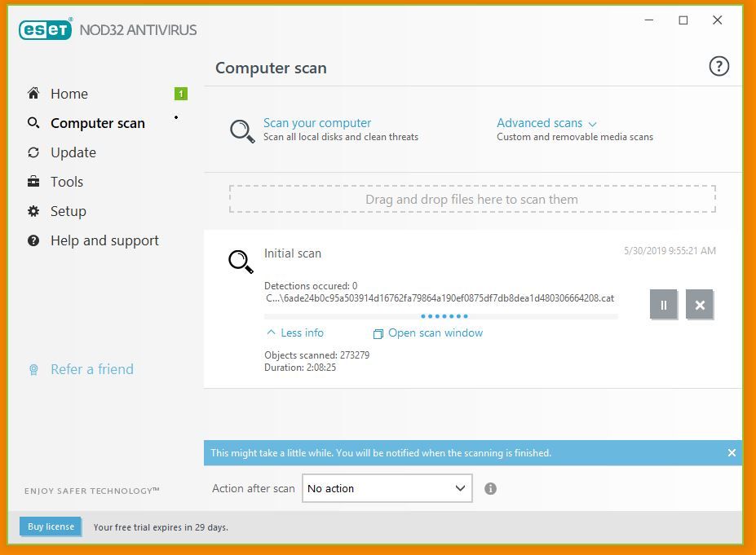Click the Refer a friend badge icon
This screenshot has height=555, width=756.
pyautogui.click(x=33, y=369)
